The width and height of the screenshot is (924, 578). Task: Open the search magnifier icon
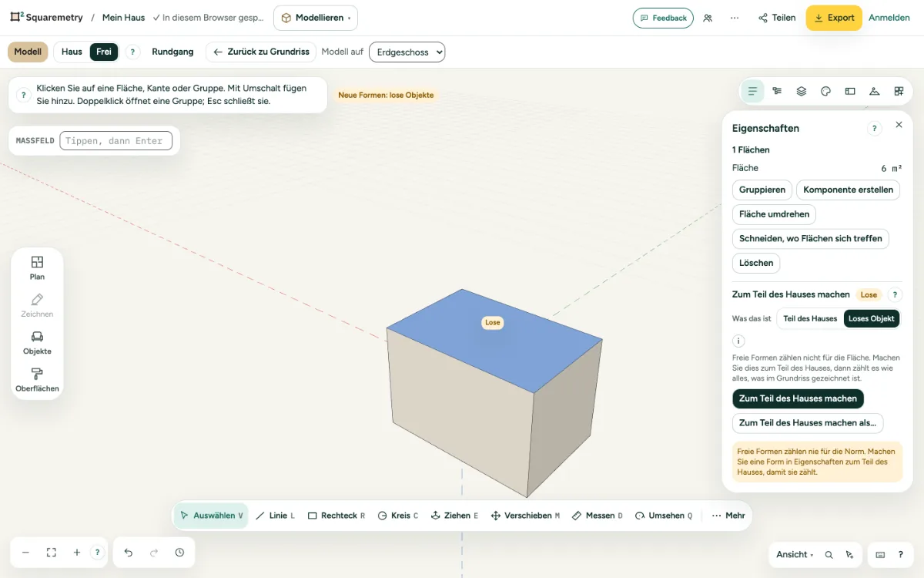pos(829,555)
